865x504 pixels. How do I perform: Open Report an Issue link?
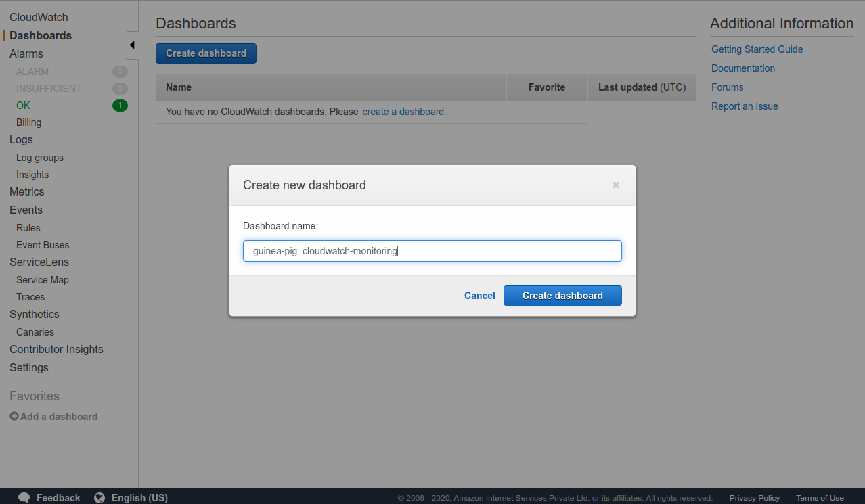[x=745, y=106]
